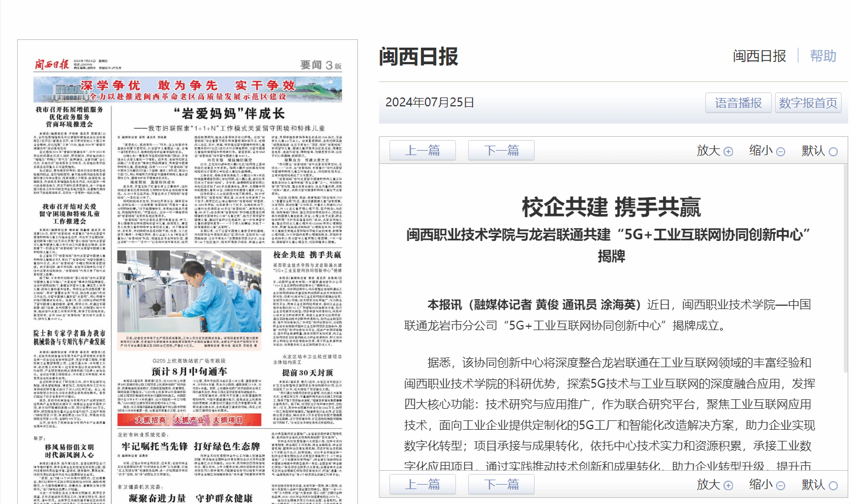Click the bottom 缩小 zoom-out minus icon

coord(781,486)
